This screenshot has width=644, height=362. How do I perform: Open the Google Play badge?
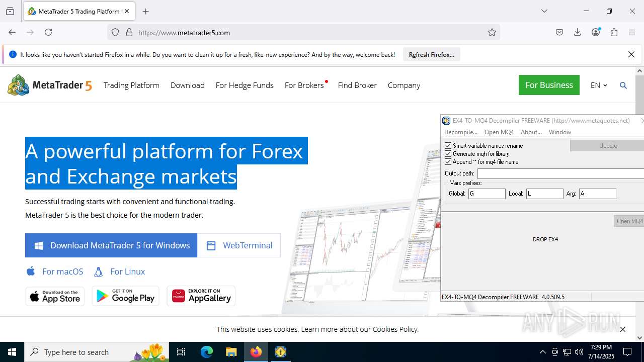pyautogui.click(x=125, y=296)
